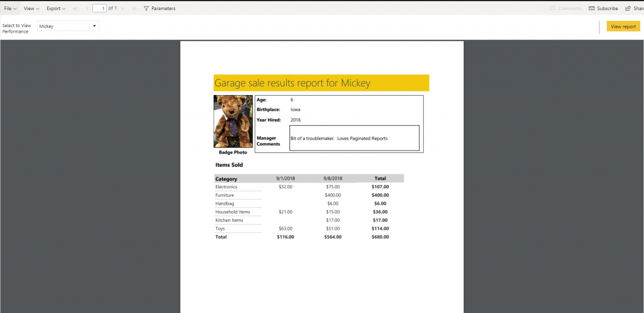Viewport: 644px width, 313px height.
Task: Click the Furniture row label
Action: click(x=225, y=195)
